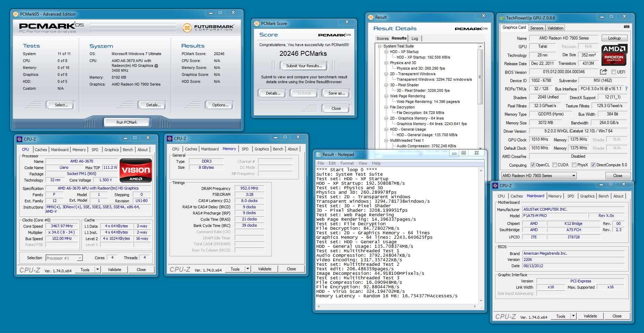The image size is (644, 333).
Task: Open the Bench tab in CPU-Z Mainboard window
Action: pos(604,196)
